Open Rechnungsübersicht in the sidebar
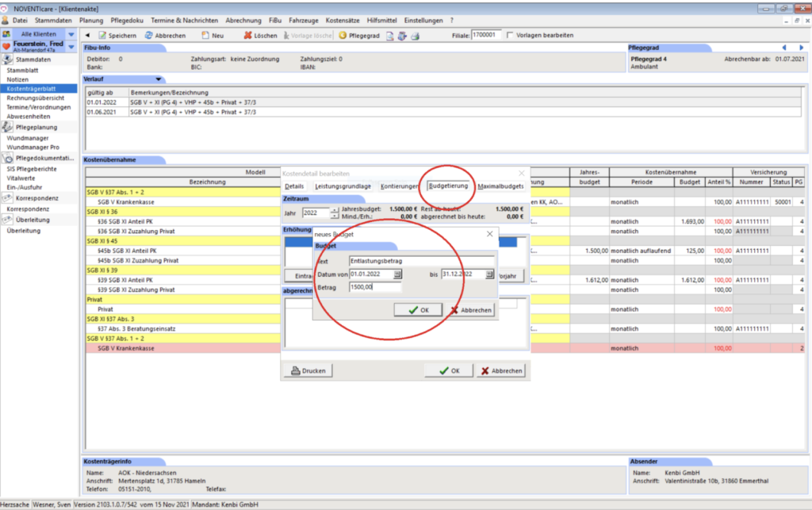 35,98
